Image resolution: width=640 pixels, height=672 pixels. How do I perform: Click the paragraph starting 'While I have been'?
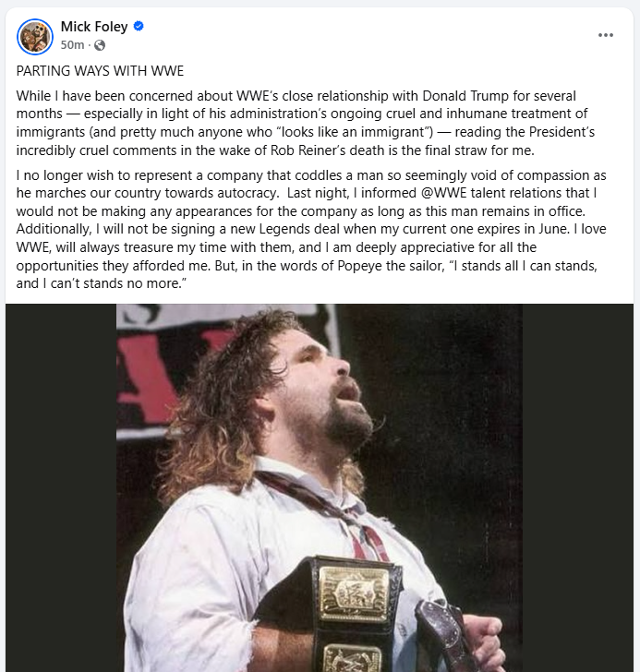(305, 123)
